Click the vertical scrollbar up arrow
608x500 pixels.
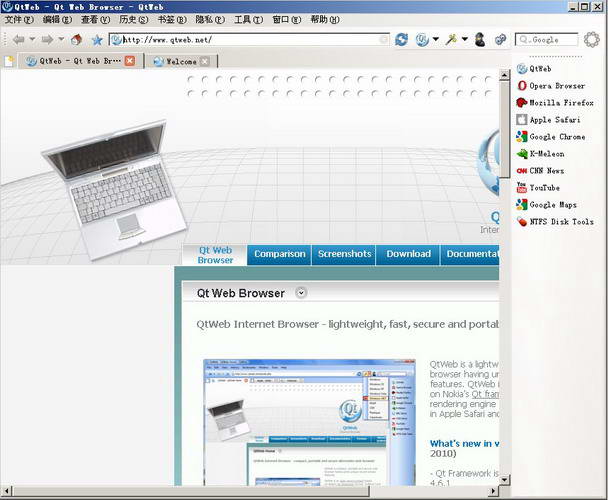(504, 75)
